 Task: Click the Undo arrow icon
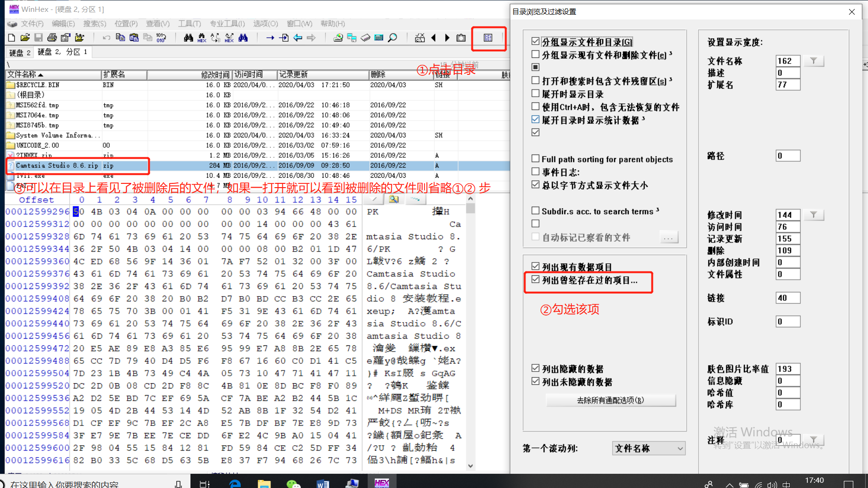click(x=106, y=37)
